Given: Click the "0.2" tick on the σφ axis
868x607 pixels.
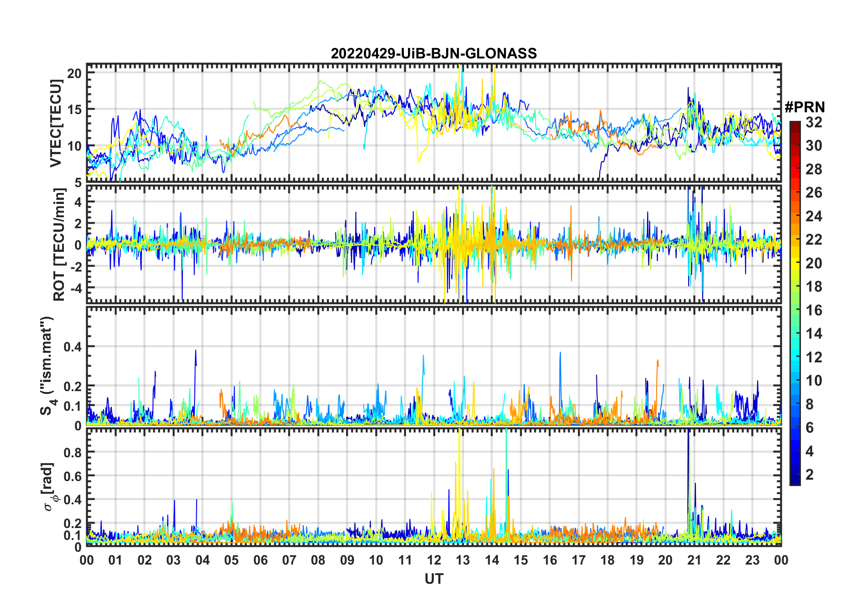Looking at the screenshot, I should point(73,523).
